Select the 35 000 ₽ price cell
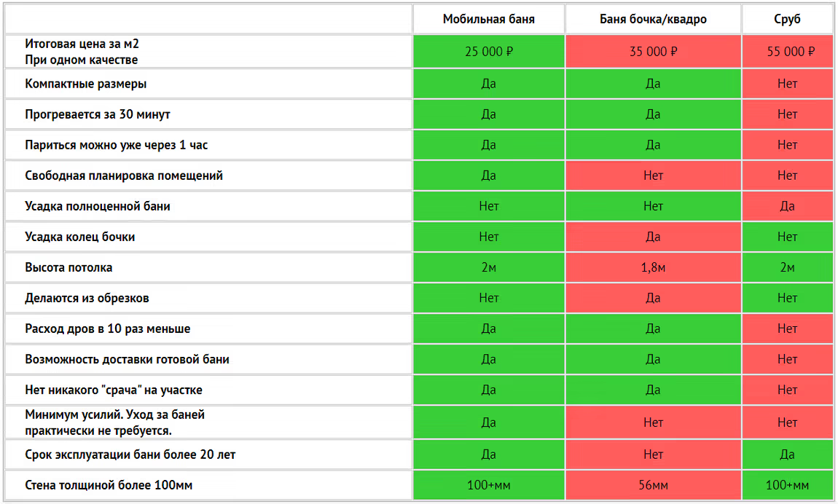Viewport: 838px width, 504px height. [x=653, y=52]
